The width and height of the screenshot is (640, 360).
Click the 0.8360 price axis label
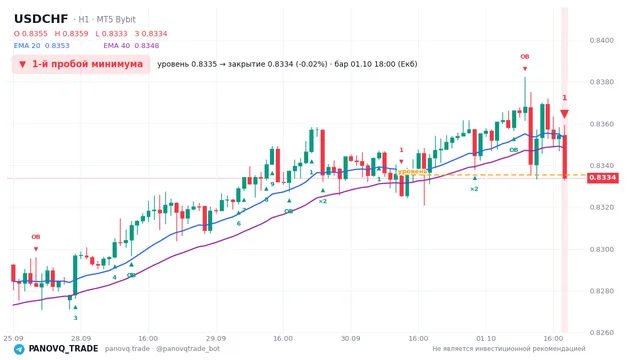602,124
